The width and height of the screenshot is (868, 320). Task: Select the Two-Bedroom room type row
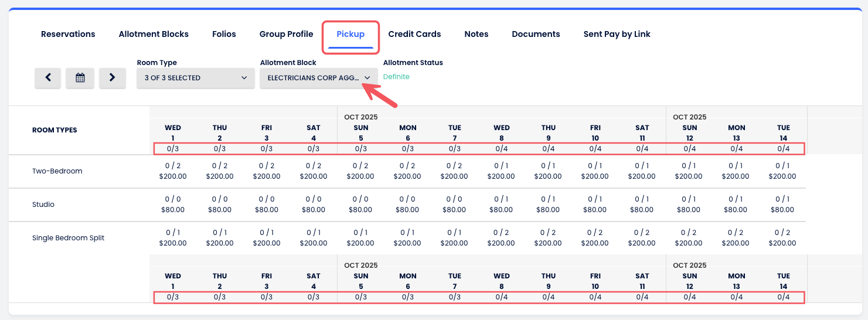(x=57, y=171)
